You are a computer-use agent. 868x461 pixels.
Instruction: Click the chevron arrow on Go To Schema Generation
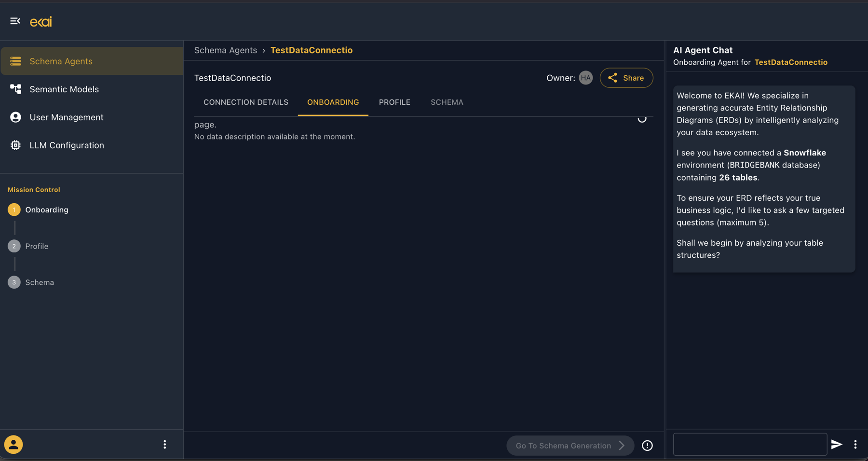point(622,446)
